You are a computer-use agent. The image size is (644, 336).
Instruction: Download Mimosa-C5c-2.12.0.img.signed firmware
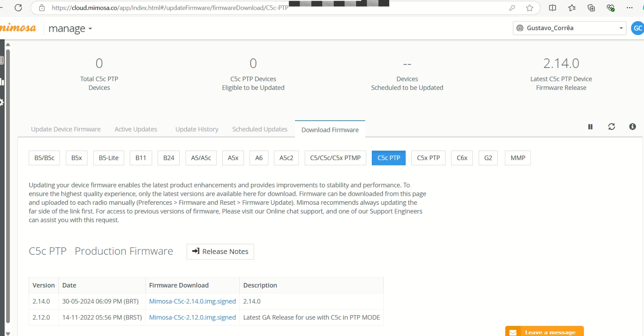click(192, 317)
